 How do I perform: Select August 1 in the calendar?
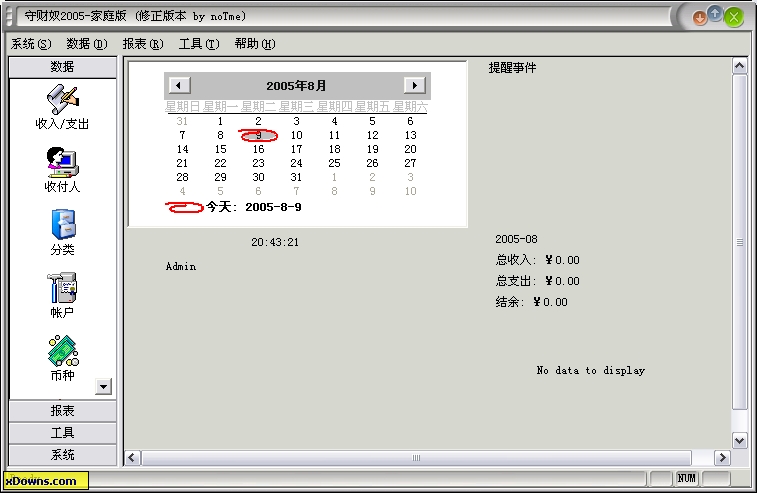click(x=220, y=121)
